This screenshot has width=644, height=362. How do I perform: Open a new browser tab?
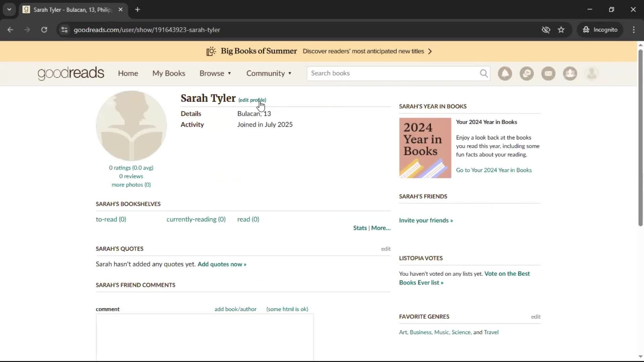point(138,10)
